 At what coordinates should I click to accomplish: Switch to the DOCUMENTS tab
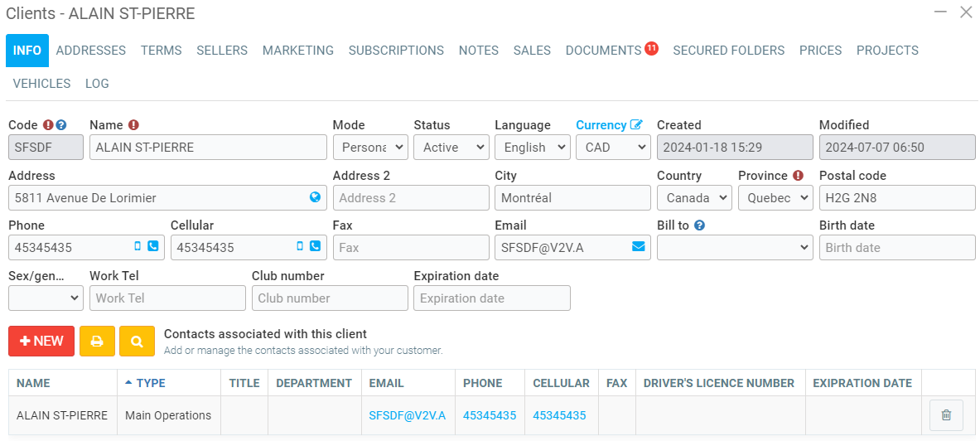tap(603, 51)
